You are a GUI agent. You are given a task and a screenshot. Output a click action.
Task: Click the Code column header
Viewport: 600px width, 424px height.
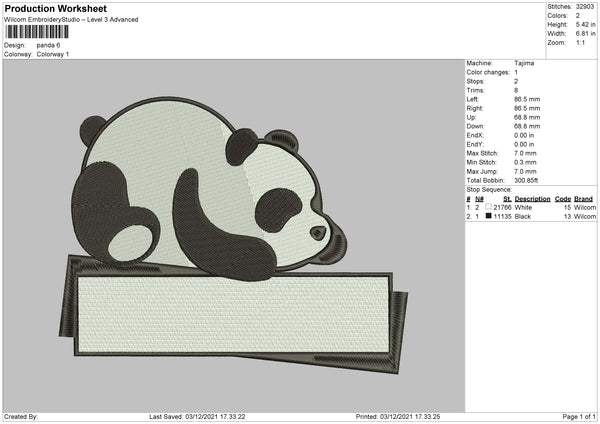[x=563, y=199]
